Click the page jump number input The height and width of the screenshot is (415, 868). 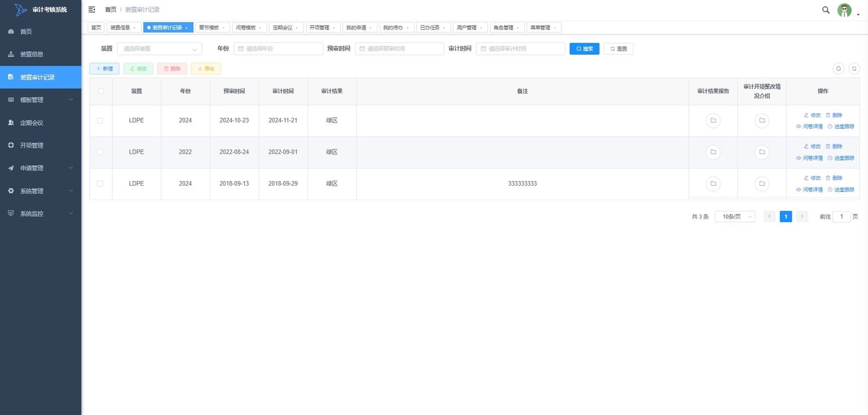click(841, 217)
